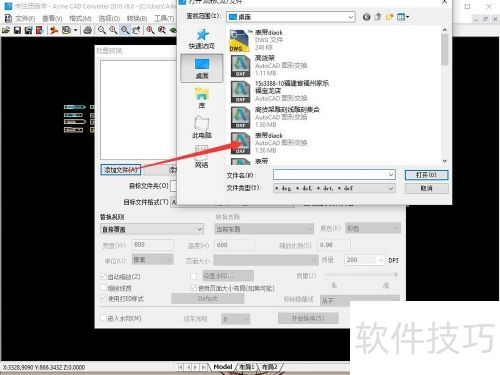The width and height of the screenshot is (500, 375).
Task: Toggle the 使用打印样式 checkbox
Action: [104, 299]
